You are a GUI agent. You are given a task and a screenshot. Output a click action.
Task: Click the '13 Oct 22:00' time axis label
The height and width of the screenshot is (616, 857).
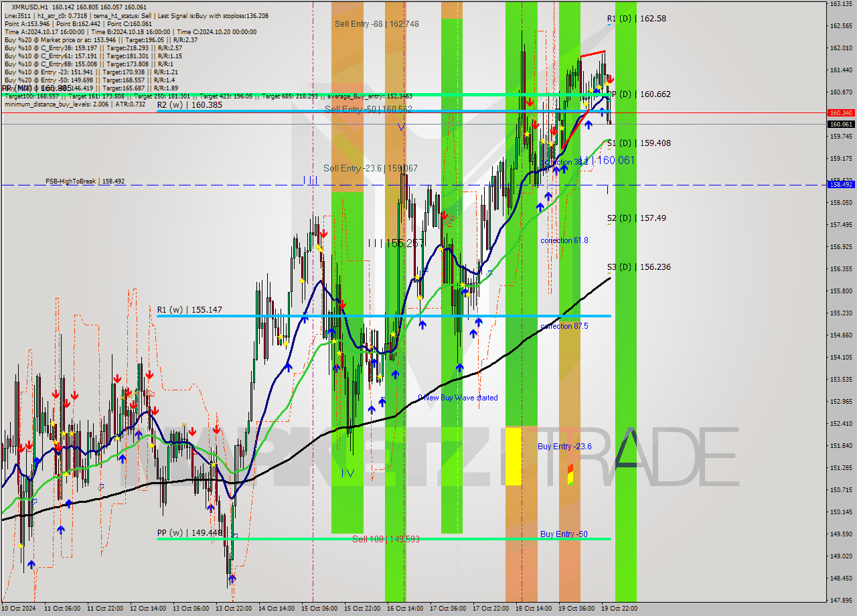tap(235, 609)
